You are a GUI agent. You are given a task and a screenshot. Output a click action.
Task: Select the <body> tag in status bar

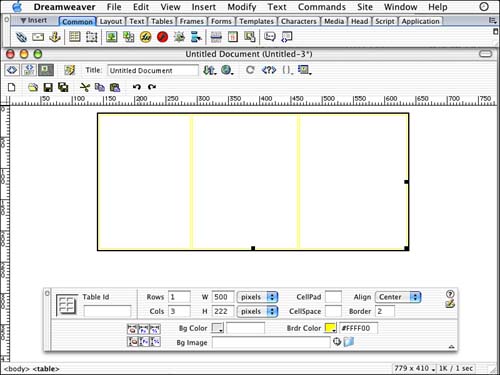click(17, 369)
